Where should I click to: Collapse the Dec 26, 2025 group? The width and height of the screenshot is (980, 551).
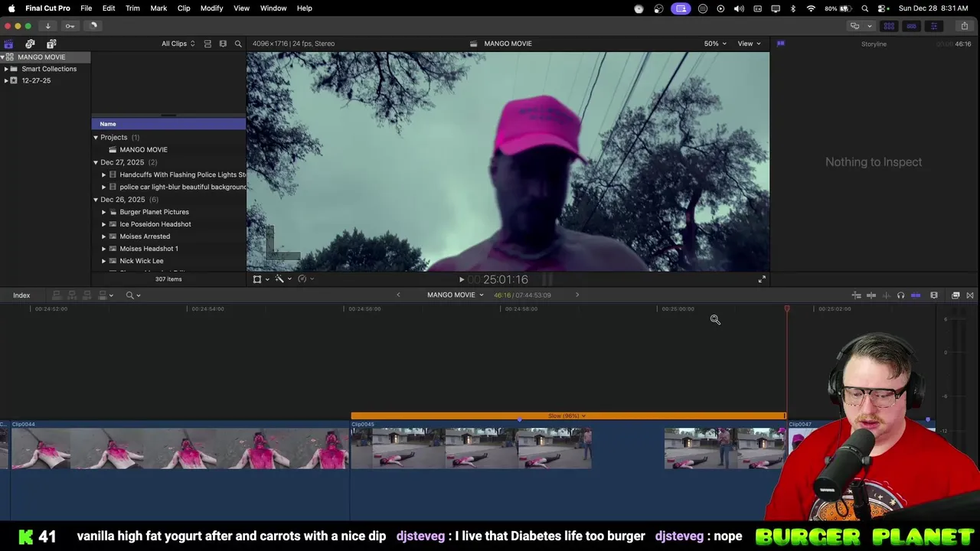[x=96, y=200]
